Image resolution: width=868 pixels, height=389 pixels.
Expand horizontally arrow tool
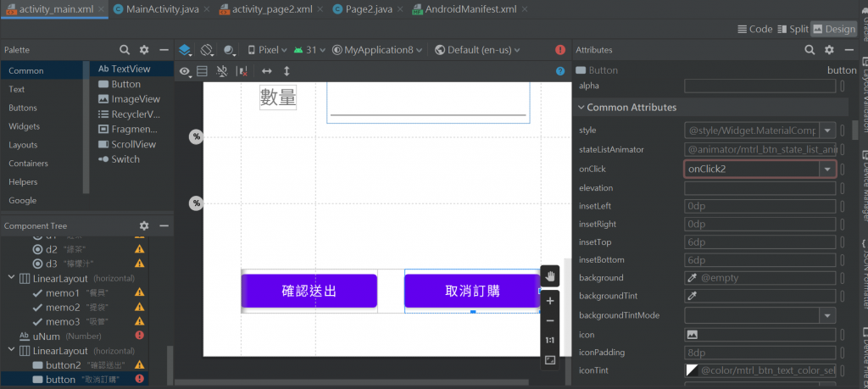coord(267,71)
